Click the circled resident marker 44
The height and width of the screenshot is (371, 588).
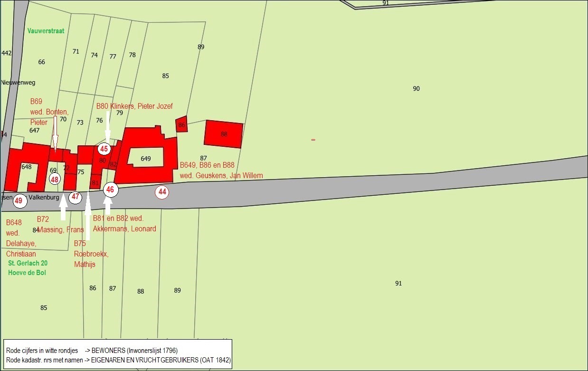coord(162,192)
